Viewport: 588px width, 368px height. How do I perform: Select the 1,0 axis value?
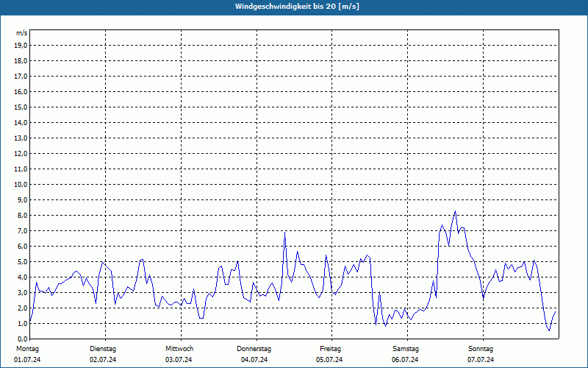pyautogui.click(x=22, y=323)
